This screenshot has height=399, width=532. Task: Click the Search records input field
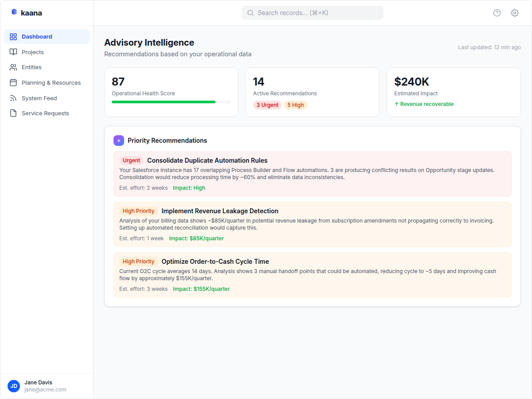tap(312, 12)
